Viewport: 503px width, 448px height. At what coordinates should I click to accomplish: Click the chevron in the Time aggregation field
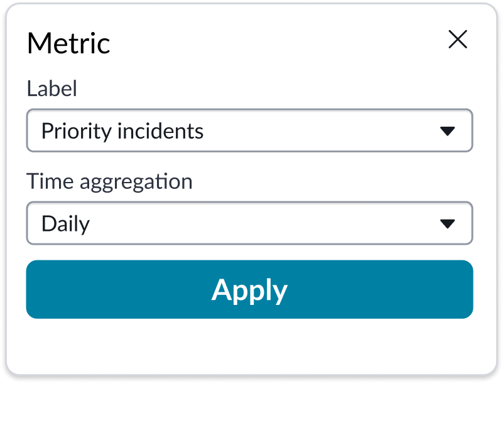pos(448,223)
